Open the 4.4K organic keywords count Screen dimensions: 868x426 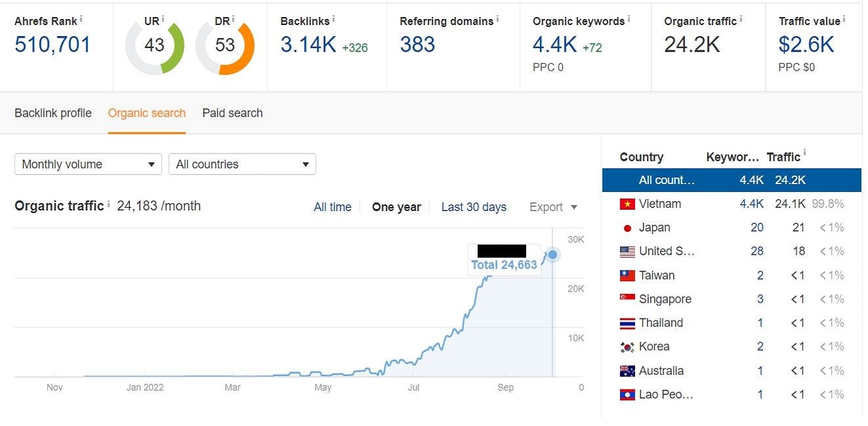tap(555, 45)
